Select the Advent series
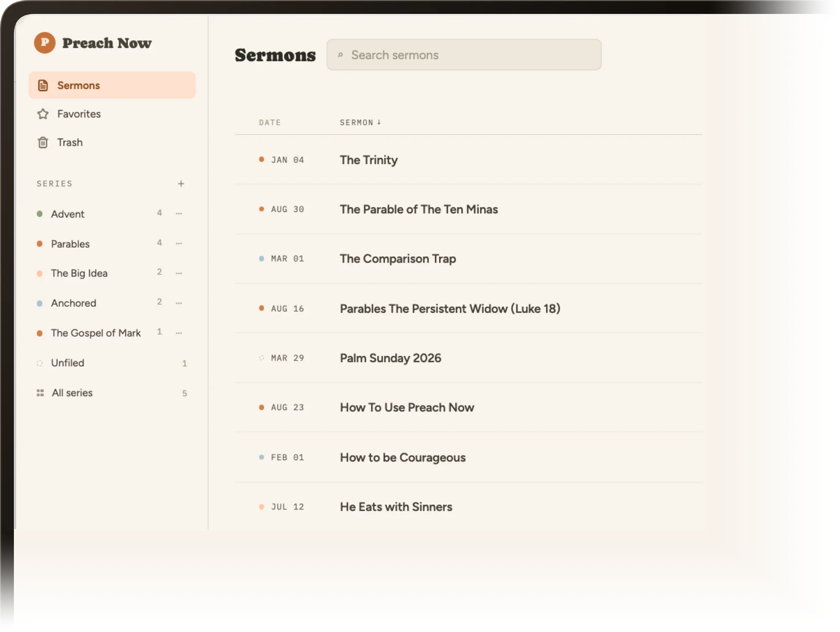 point(68,214)
